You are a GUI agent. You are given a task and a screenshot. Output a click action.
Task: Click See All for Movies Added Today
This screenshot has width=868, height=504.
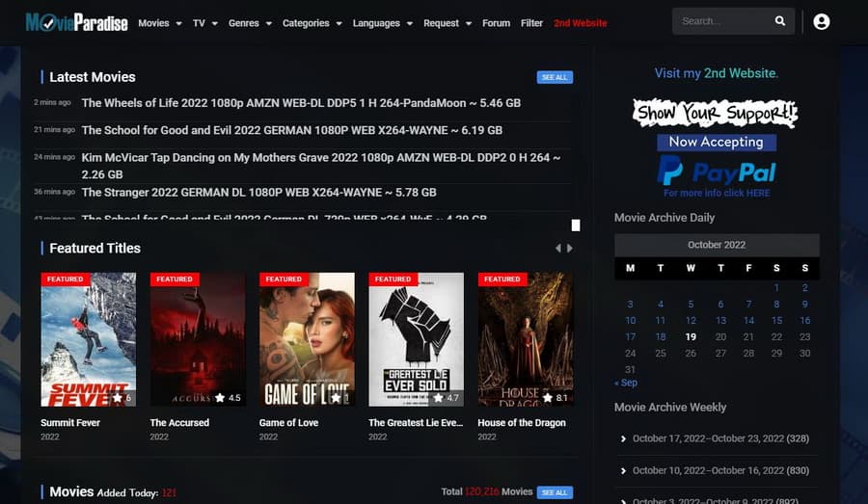(555, 492)
